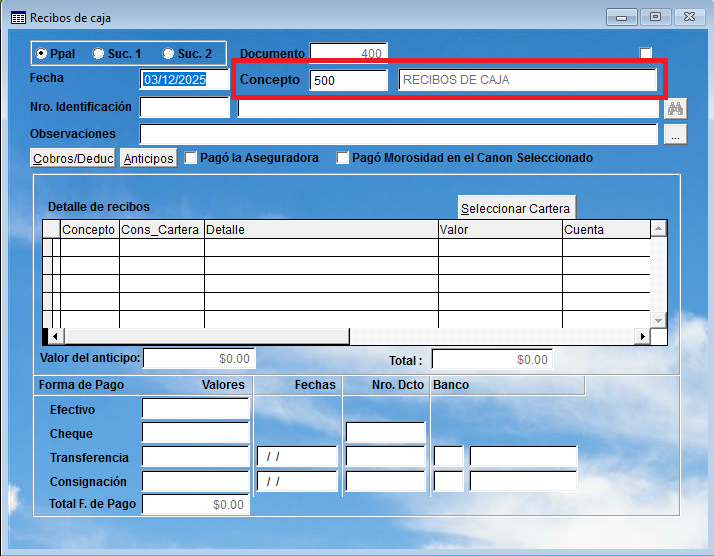
Task: Open Cobros/Deduc button
Action: pyautogui.click(x=73, y=158)
